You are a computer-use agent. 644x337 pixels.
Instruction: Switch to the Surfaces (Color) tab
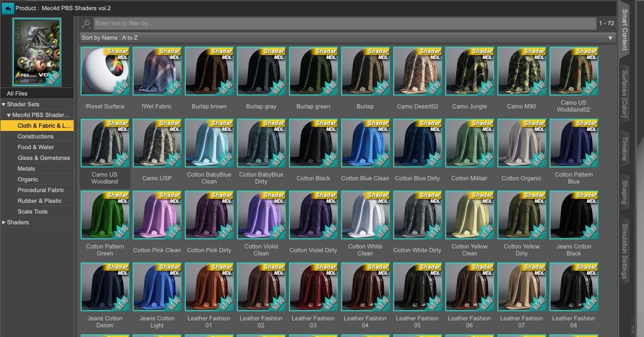point(625,94)
